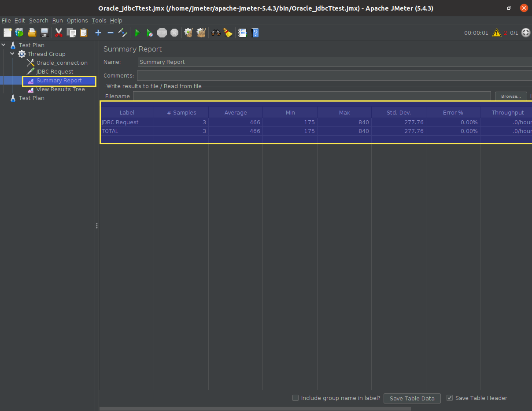This screenshot has width=532, height=411.
Task: Select Summary Report in the tree
Action: click(59, 81)
